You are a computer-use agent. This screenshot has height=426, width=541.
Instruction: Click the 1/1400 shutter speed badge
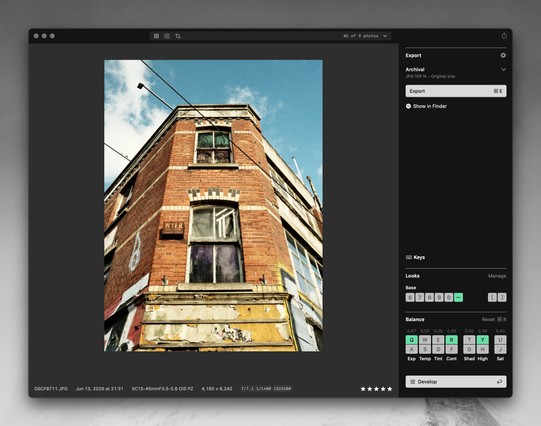(263, 389)
